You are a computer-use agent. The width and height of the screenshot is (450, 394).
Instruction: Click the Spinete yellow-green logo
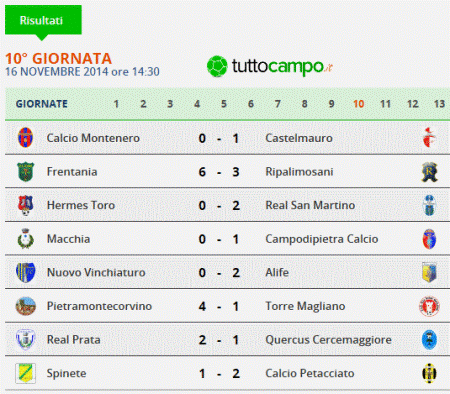(x=25, y=373)
